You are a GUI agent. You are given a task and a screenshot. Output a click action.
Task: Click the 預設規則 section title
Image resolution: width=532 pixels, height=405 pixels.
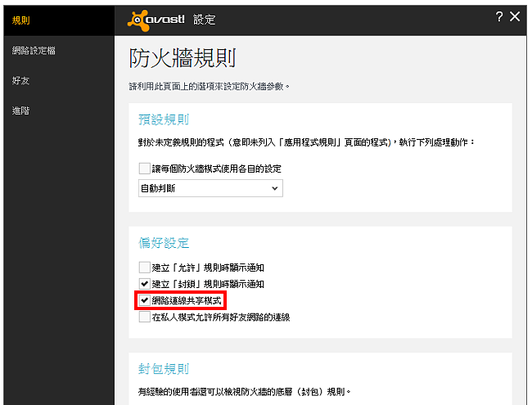(x=164, y=119)
